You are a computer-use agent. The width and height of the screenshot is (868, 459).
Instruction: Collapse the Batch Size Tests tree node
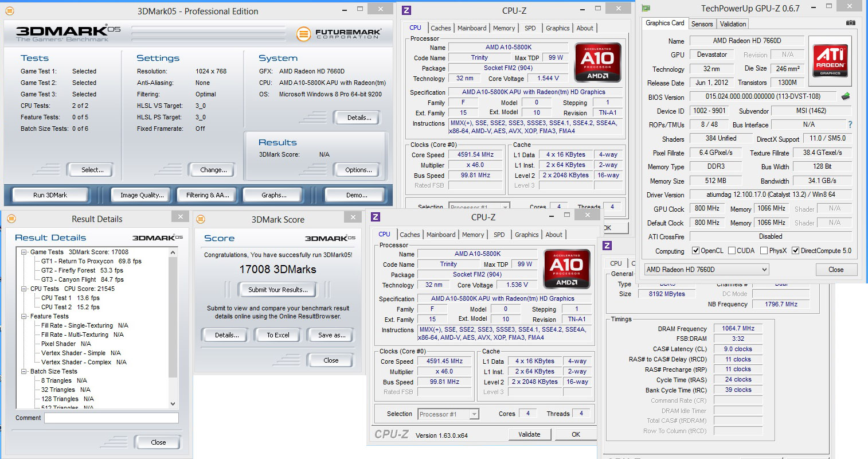point(24,371)
